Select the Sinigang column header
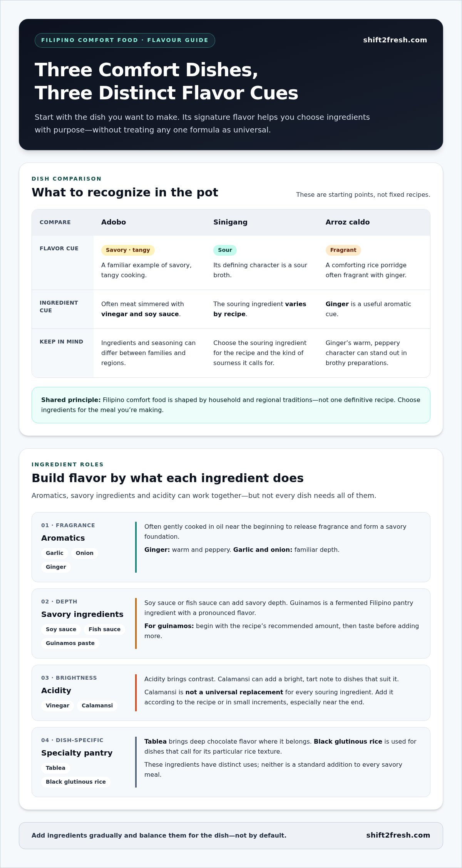The height and width of the screenshot is (868, 462). [230, 222]
